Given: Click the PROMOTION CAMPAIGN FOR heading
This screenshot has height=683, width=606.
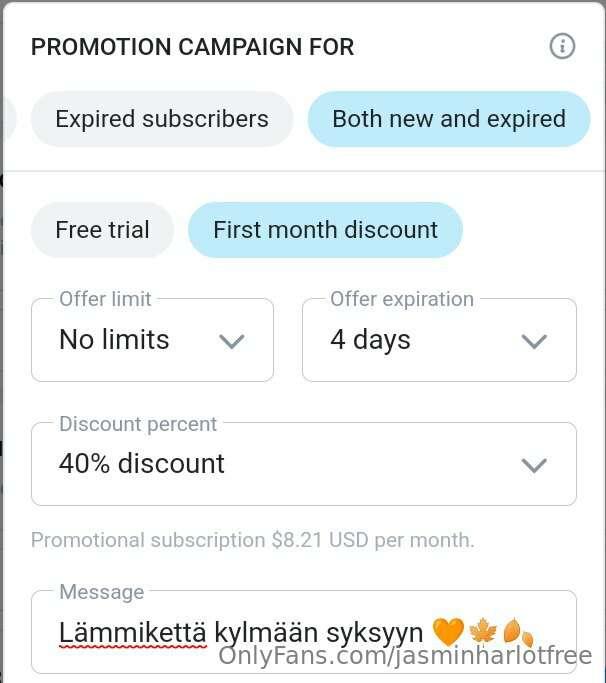Looking at the screenshot, I should click(192, 47).
